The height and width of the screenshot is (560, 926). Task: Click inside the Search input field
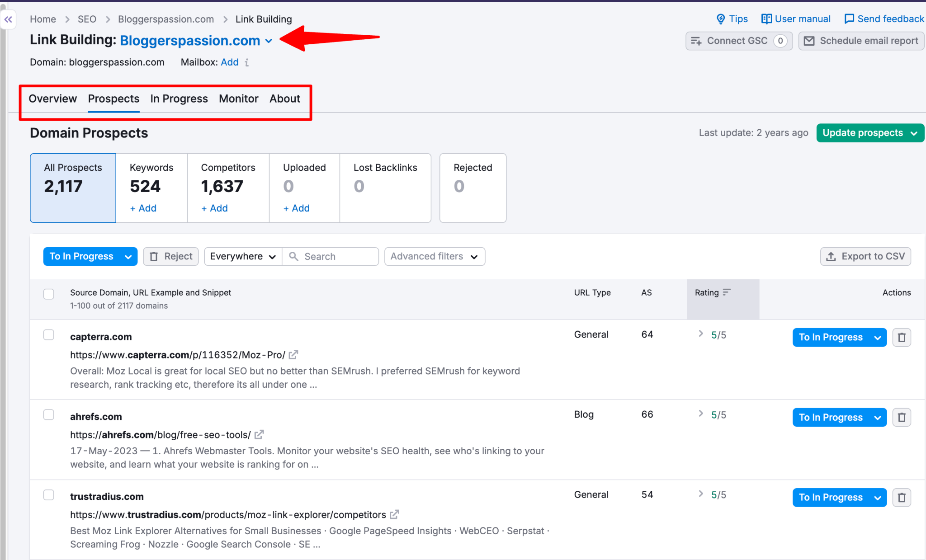pos(335,256)
